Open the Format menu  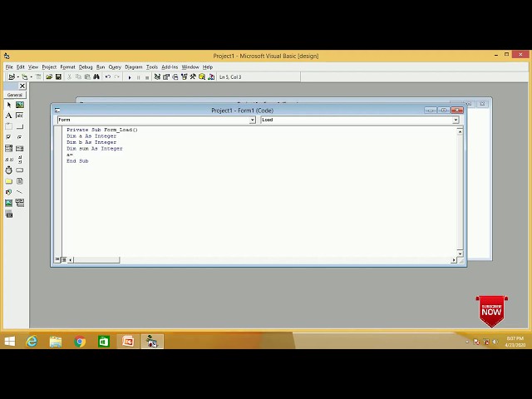click(x=67, y=67)
